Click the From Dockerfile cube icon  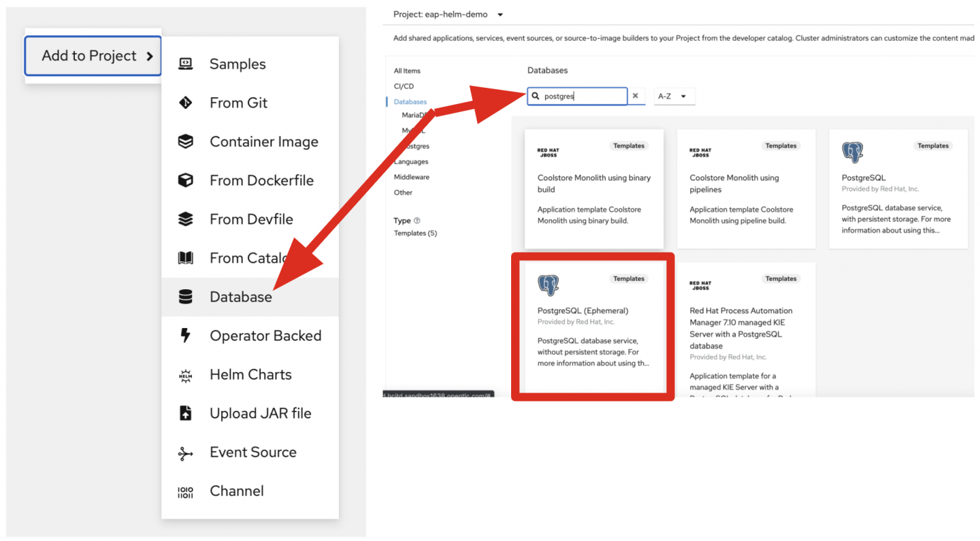[x=185, y=180]
